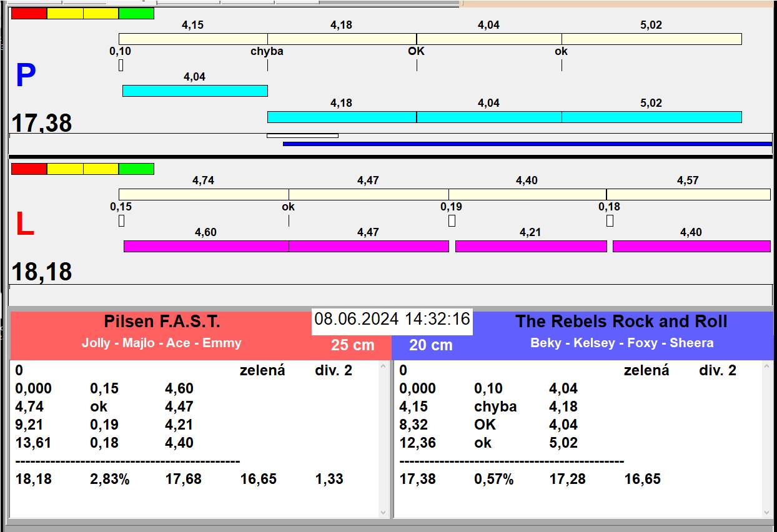
Task: Click the green start light in lane L
Action: coord(136,169)
